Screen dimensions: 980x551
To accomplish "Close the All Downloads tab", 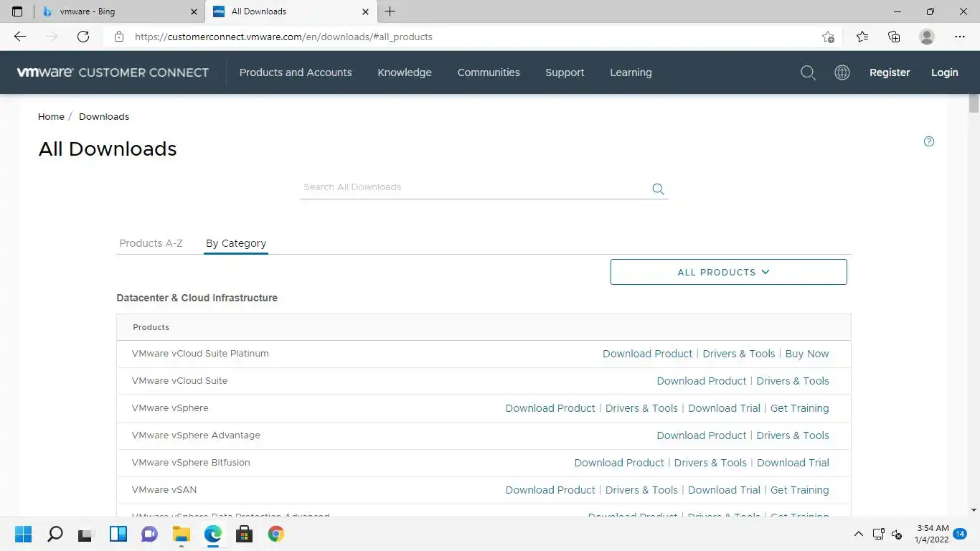I will (366, 11).
